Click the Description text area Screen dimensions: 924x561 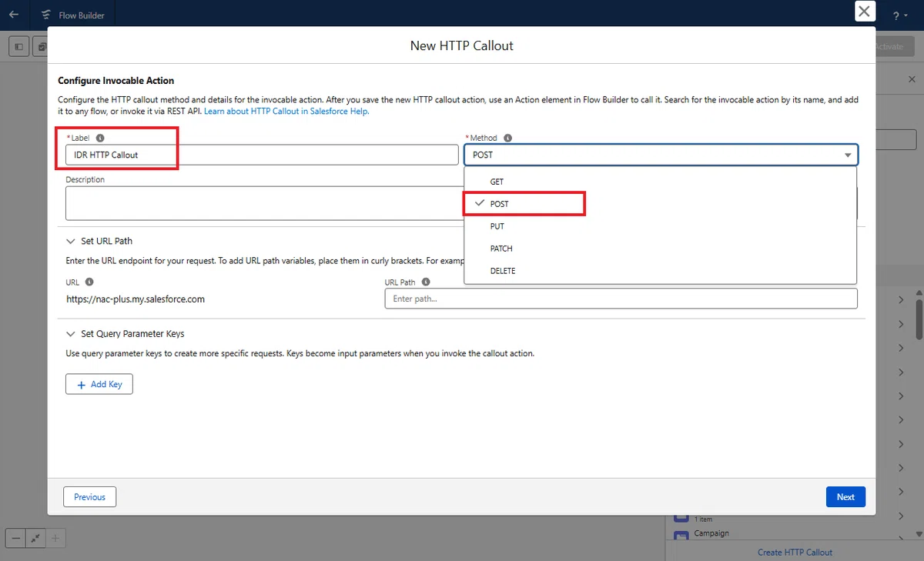click(x=264, y=203)
